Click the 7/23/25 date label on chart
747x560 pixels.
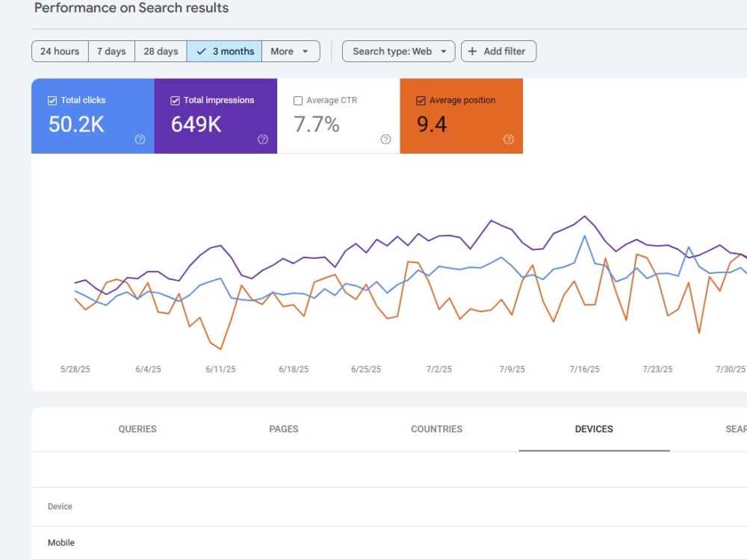point(657,369)
